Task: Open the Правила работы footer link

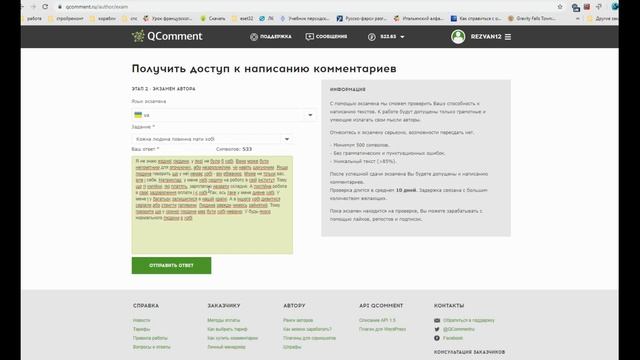Action: (x=150, y=338)
